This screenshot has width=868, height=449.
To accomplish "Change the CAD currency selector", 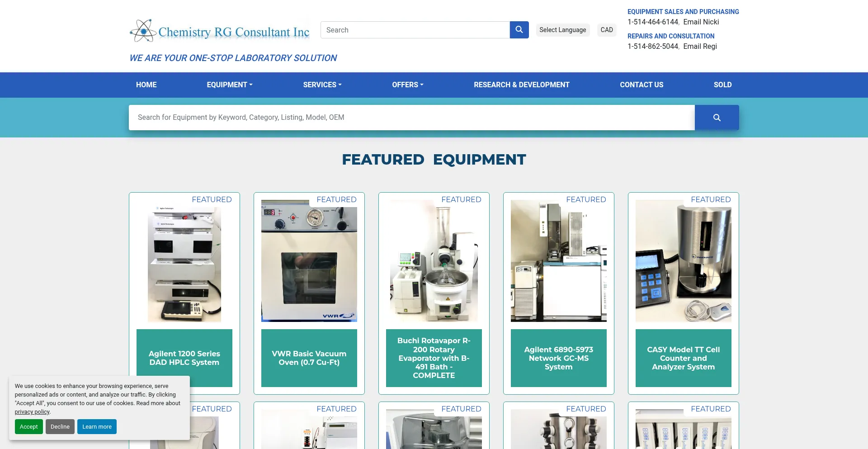I will pos(607,30).
